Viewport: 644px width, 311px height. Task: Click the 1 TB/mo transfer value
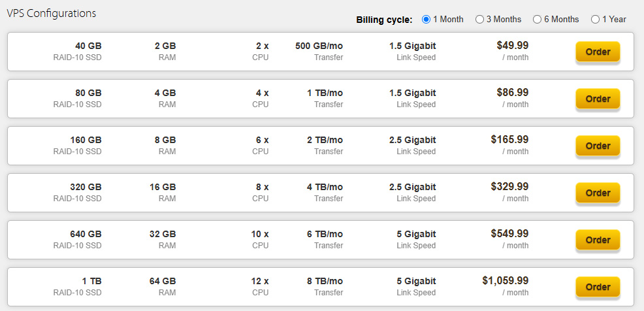(x=325, y=93)
